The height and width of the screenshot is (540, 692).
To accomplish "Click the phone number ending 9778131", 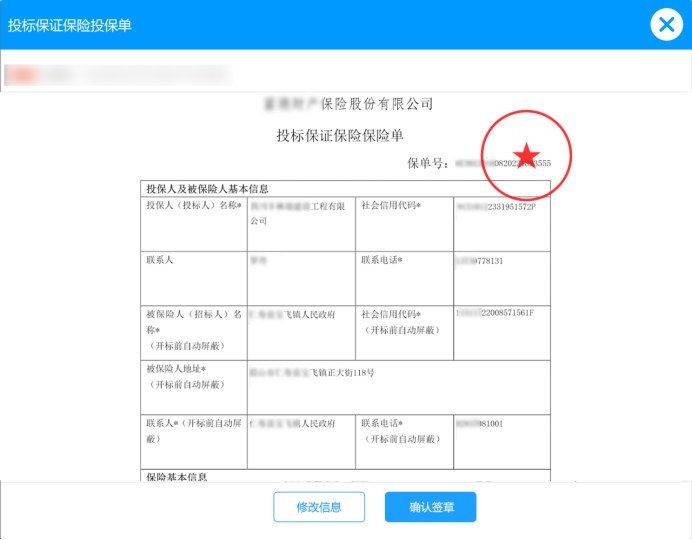I will tap(478, 260).
